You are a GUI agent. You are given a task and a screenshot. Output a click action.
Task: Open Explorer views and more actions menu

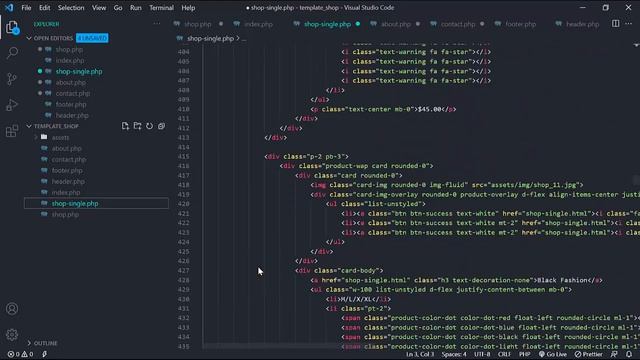click(x=157, y=24)
